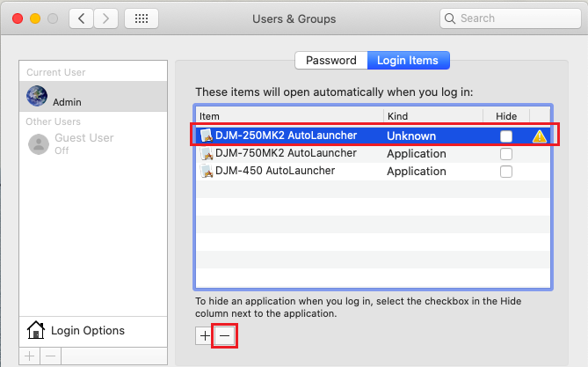Click the yellow warning triangle icon
Image resolution: width=588 pixels, height=367 pixels.
click(x=540, y=136)
